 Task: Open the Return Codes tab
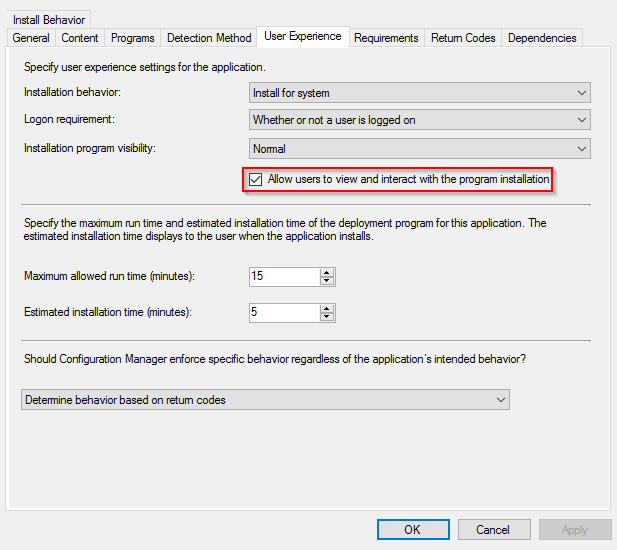(x=463, y=38)
